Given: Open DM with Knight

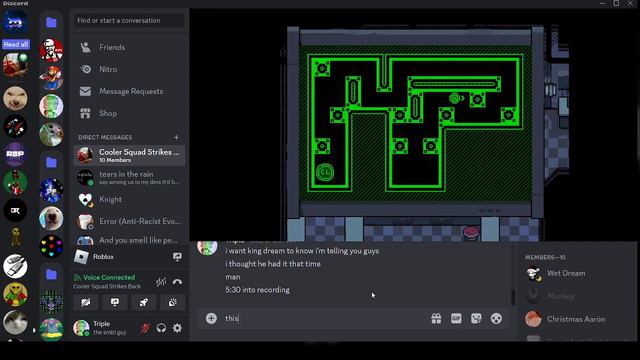Looking at the screenshot, I should 129,199.
